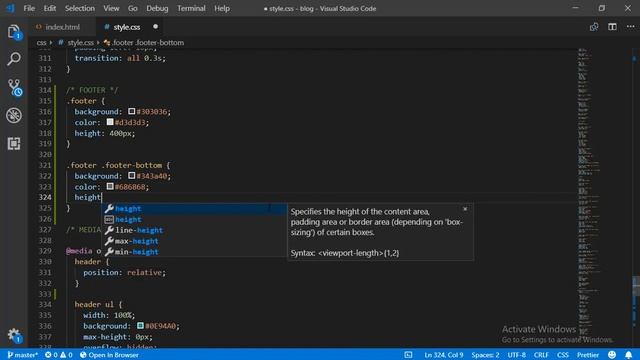Select the first highlighted height suggestion
The height and width of the screenshot is (360, 640).
194,209
